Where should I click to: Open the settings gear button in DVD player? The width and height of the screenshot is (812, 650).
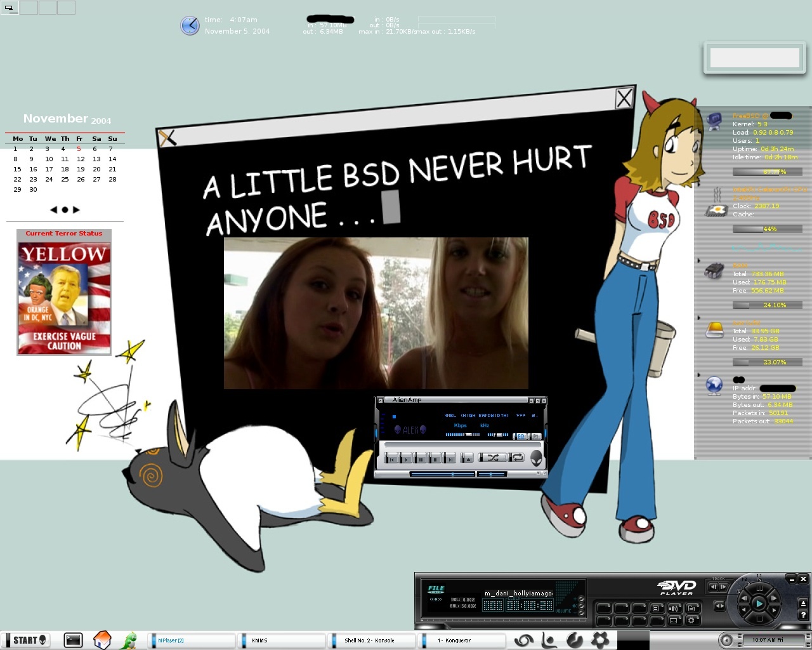pos(691,620)
